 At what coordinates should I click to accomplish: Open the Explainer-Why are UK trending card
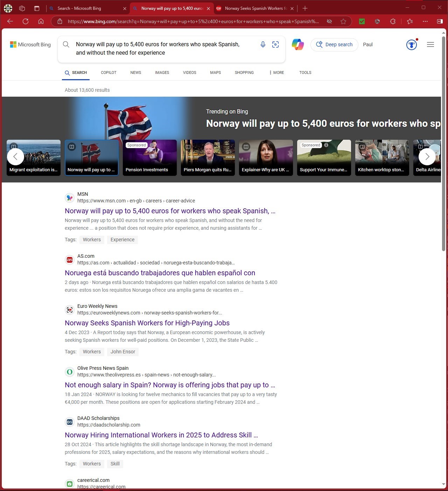(266, 158)
